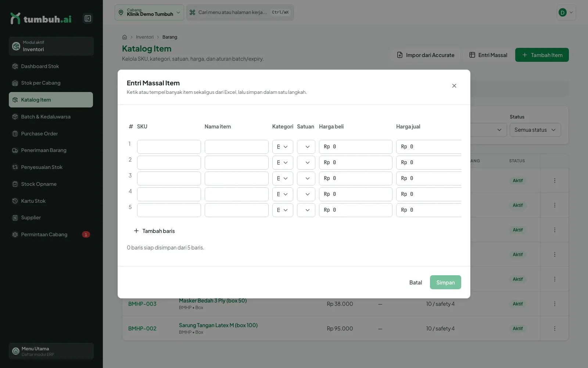The image size is (588, 368).
Task: Click Tambah baris plus button
Action: [154, 231]
